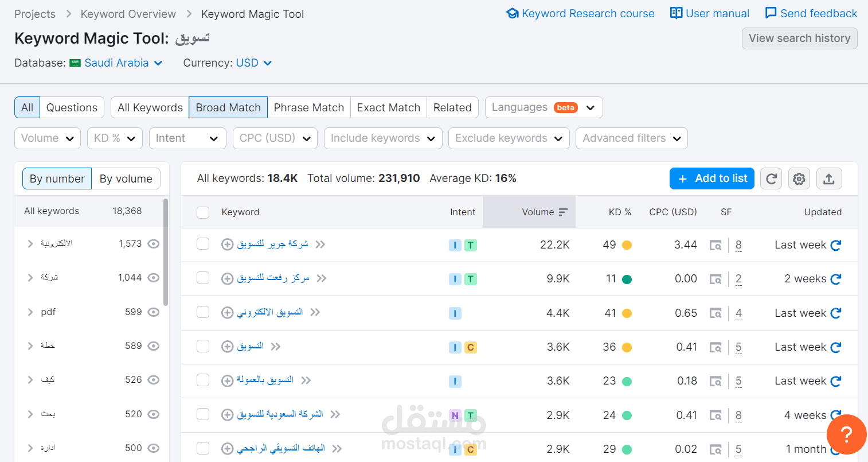Open the orange help question mark
The height and width of the screenshot is (462, 868).
[x=846, y=434]
